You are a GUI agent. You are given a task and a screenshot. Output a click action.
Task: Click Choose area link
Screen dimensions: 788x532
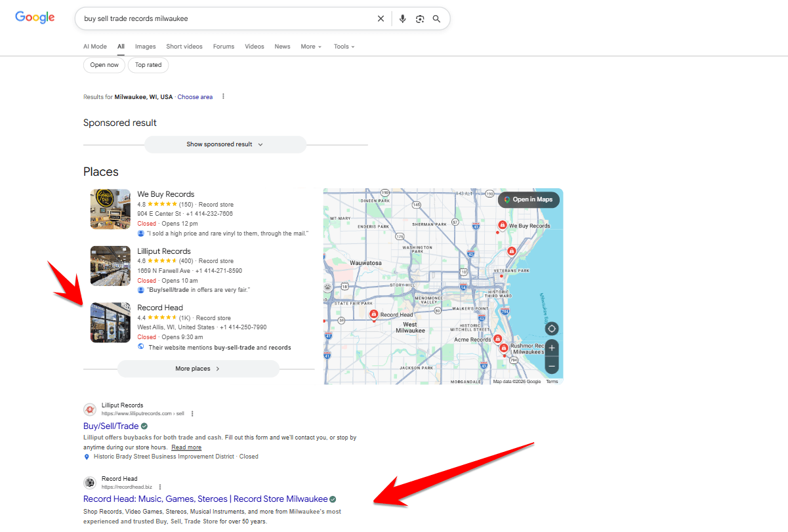point(195,97)
